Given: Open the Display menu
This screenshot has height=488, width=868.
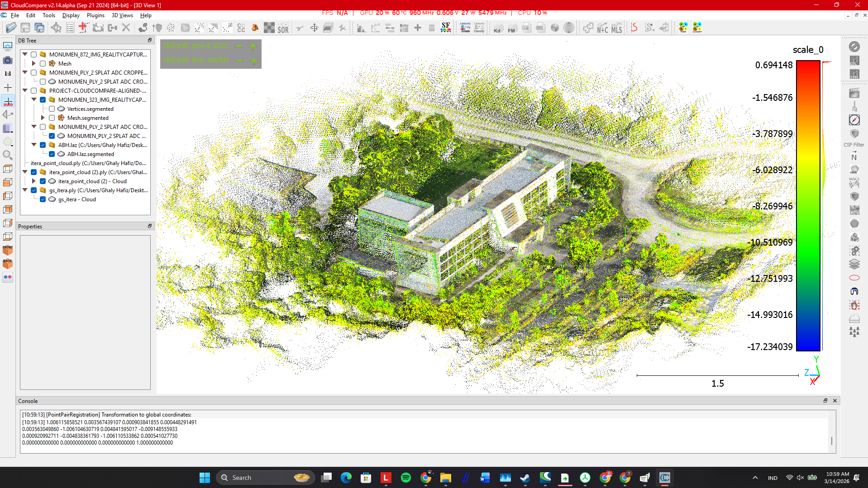Looking at the screenshot, I should [x=71, y=15].
